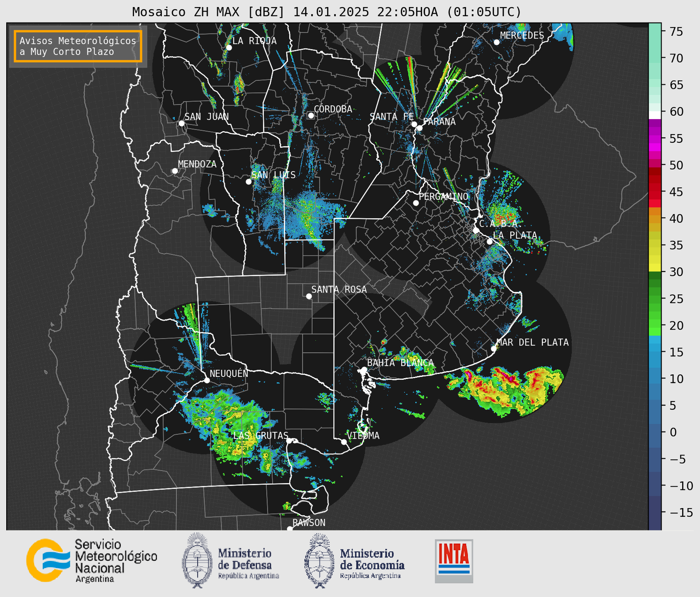
Task: Click the MENDOZA city marker dot
Action: click(x=175, y=171)
